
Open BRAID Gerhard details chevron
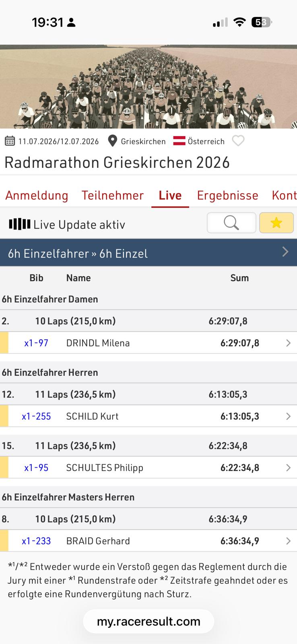(x=288, y=541)
